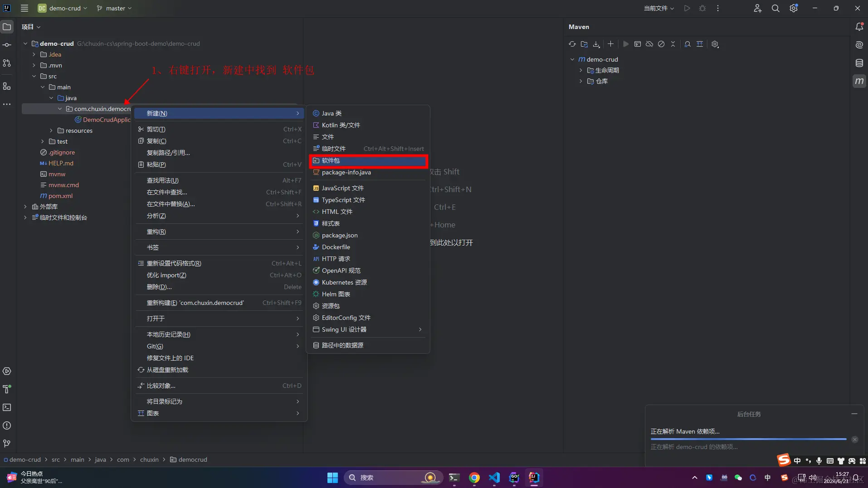Expand 生命周期 node in Maven panel
Viewport: 868px width, 488px height.
(580, 70)
